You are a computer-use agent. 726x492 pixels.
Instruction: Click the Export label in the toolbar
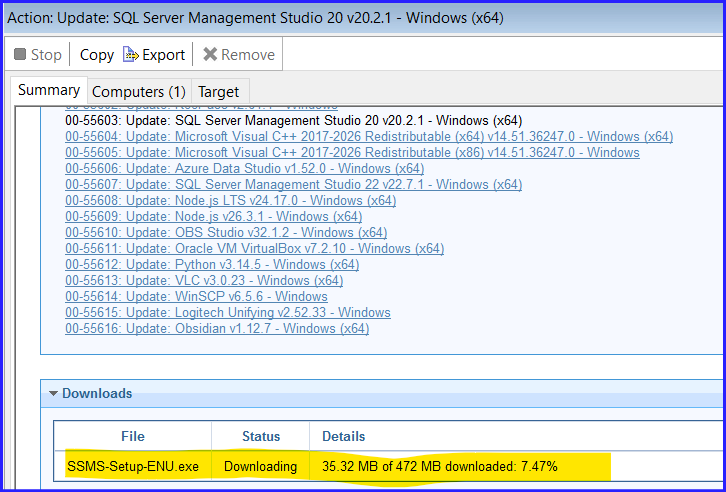coord(163,55)
